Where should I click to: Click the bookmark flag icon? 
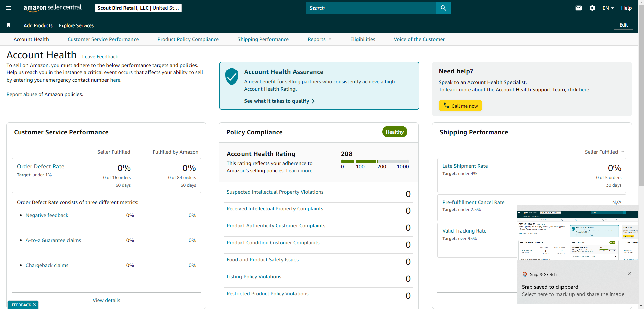(x=9, y=25)
